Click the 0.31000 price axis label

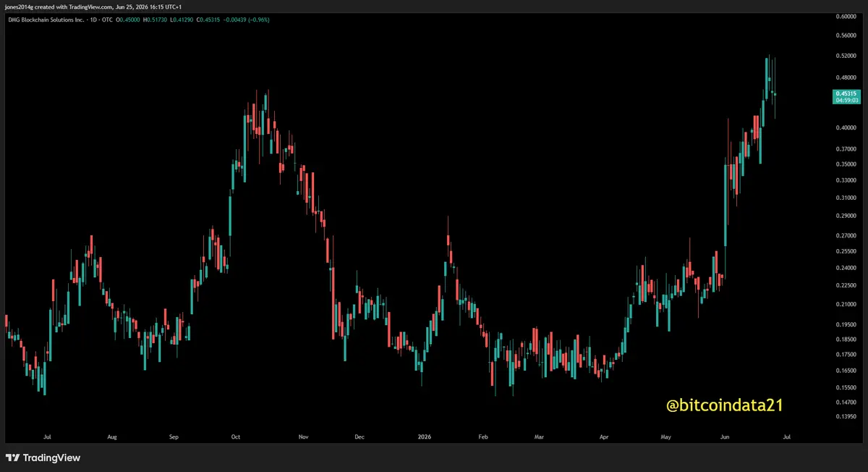click(846, 198)
